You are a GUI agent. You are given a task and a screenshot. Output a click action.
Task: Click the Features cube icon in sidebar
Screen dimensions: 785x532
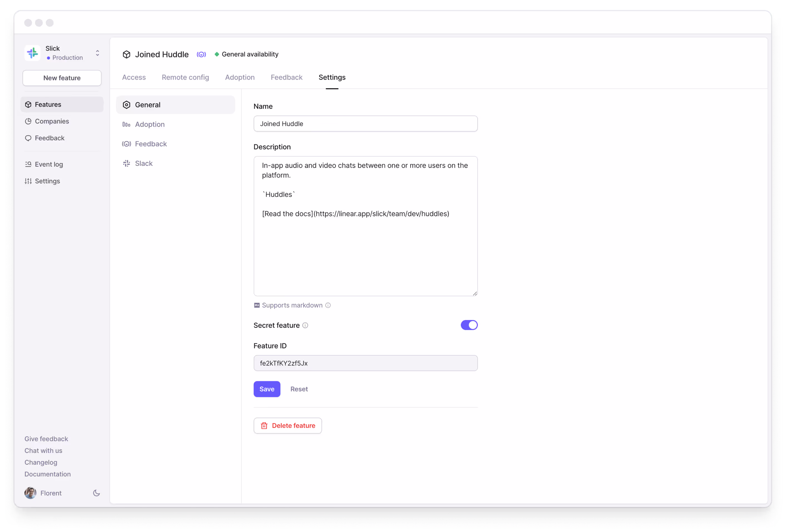(28, 105)
